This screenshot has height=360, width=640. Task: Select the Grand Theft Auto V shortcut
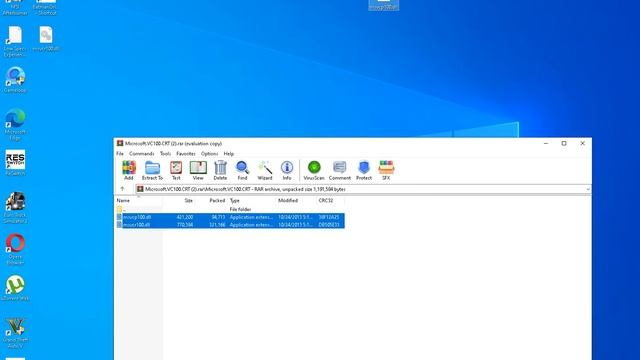pos(15,333)
